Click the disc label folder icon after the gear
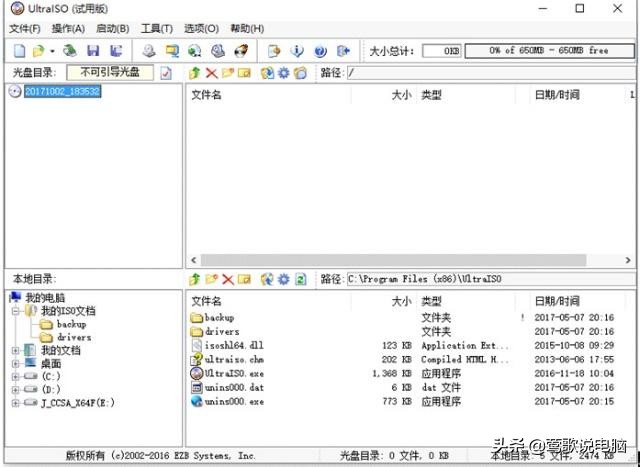Screen dimensions: 640x467 300,73
